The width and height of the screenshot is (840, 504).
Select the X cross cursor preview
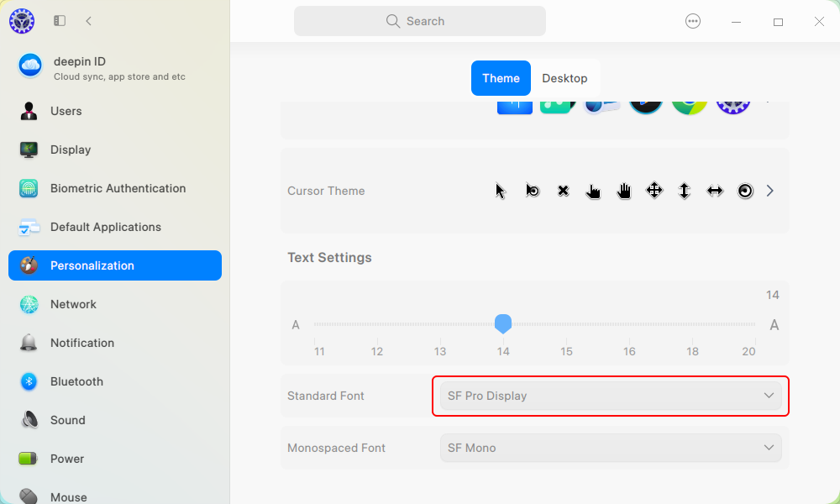pyautogui.click(x=563, y=191)
